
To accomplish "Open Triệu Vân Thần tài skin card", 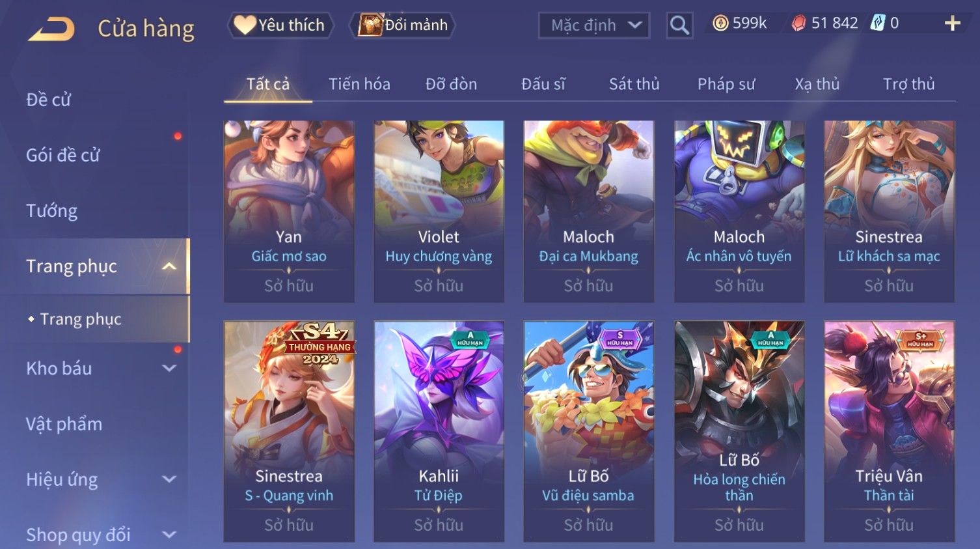I will click(889, 431).
